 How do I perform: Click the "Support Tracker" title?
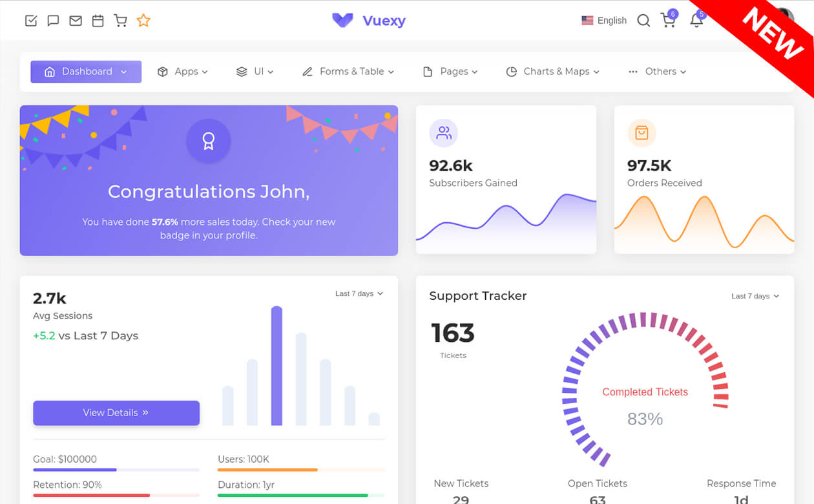point(478,296)
